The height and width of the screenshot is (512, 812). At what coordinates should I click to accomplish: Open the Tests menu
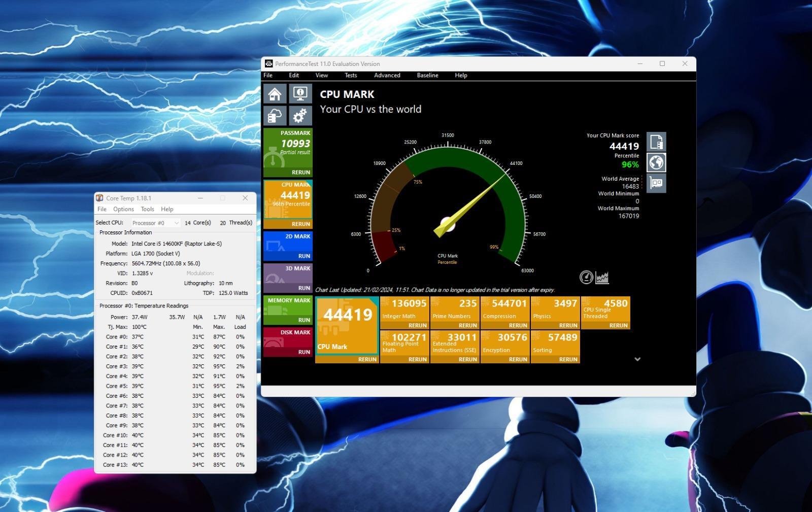click(351, 75)
